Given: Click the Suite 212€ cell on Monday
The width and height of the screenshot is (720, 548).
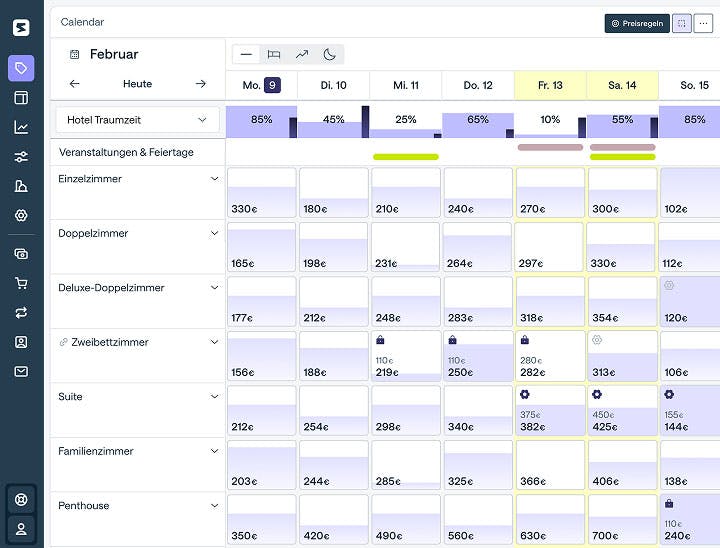Looking at the screenshot, I should coord(262,411).
